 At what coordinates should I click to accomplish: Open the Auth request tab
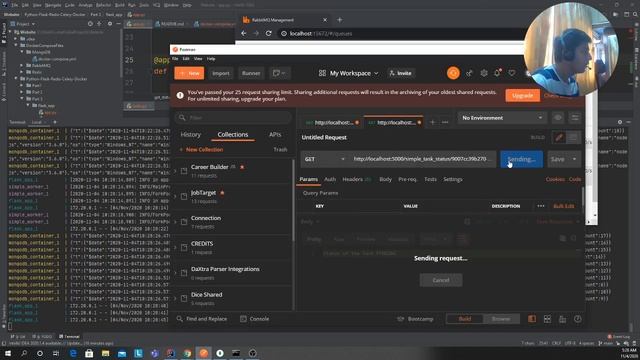click(x=330, y=179)
